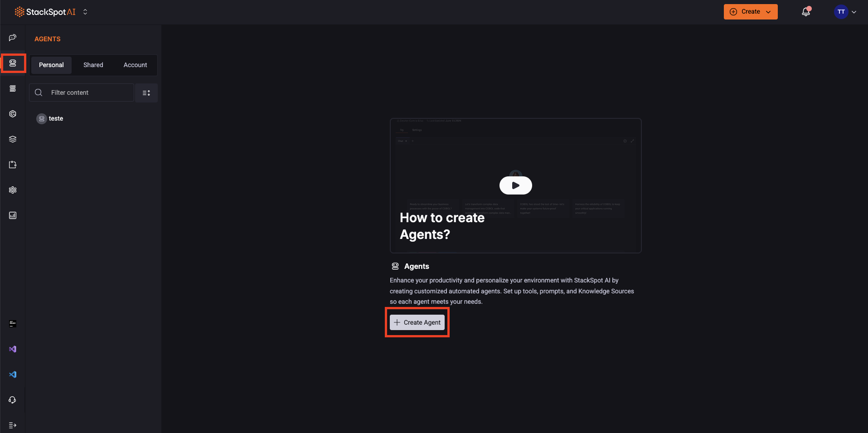Expand the workspace switcher beside StackSpot AI

[85, 12]
